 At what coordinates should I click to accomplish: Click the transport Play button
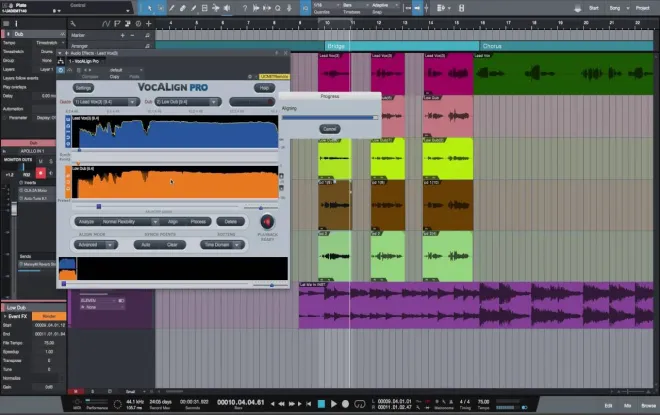[333, 404]
